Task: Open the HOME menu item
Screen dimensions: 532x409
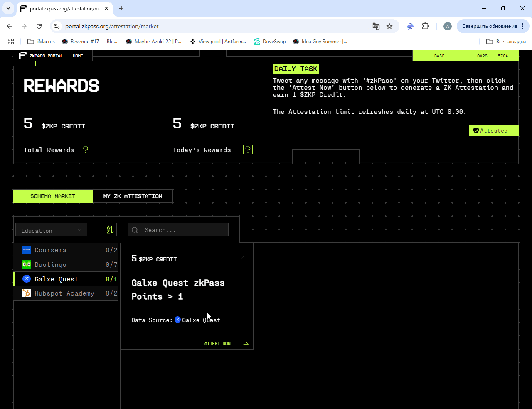Action: (78, 56)
